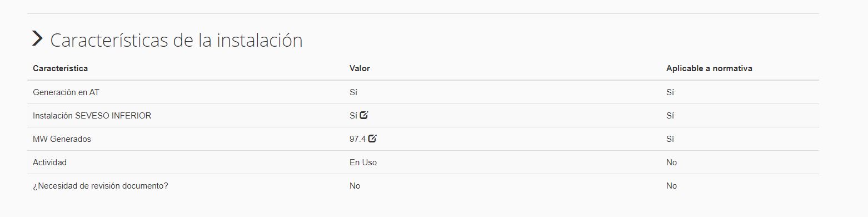
Task: Click the 97.4 value text
Action: click(x=357, y=139)
